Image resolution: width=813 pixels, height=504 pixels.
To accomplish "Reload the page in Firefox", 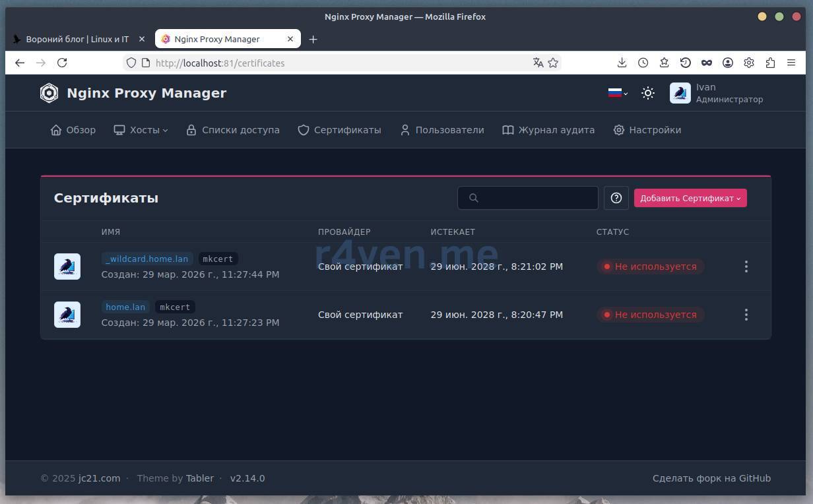I will pos(62,63).
